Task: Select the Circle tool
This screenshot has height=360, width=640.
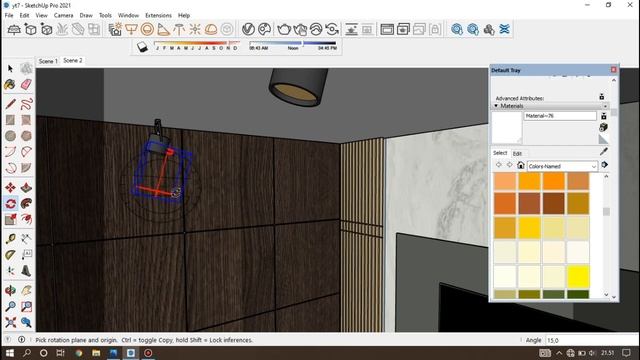Action: [x=10, y=136]
